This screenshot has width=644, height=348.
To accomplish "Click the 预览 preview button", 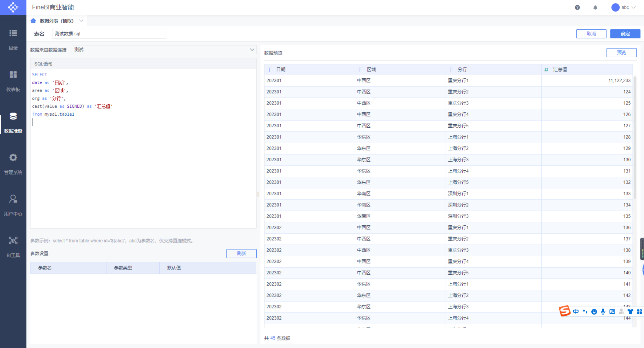I will click(621, 53).
